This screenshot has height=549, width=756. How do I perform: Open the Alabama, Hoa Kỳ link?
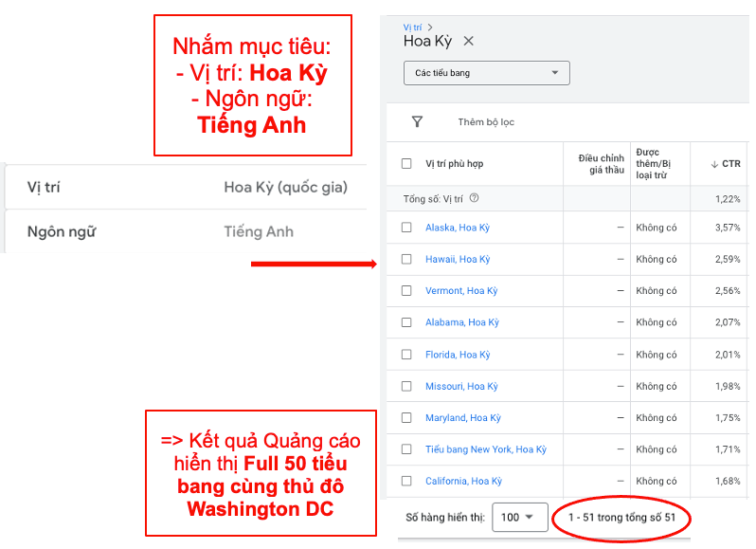(x=462, y=322)
